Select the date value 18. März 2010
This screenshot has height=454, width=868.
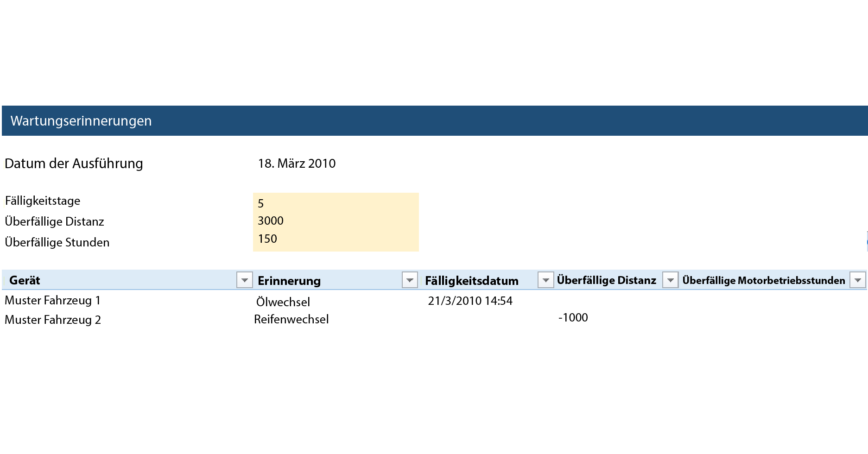click(x=297, y=163)
